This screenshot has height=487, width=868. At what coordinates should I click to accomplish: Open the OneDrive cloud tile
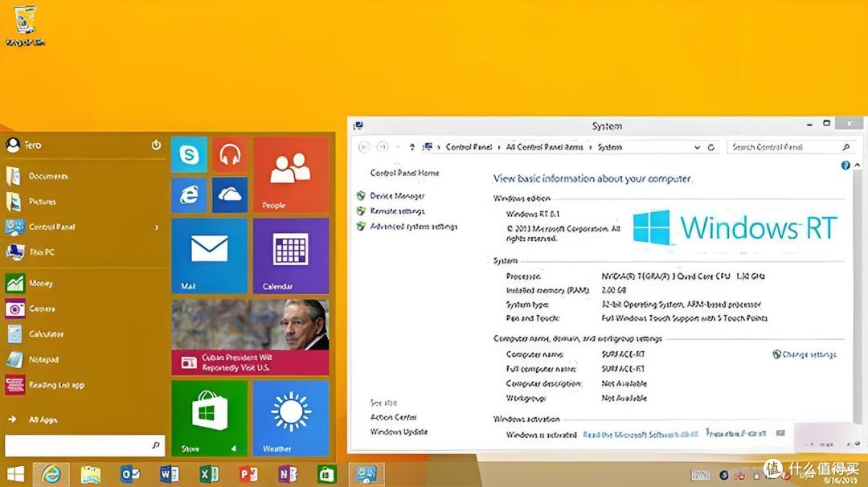(x=230, y=194)
